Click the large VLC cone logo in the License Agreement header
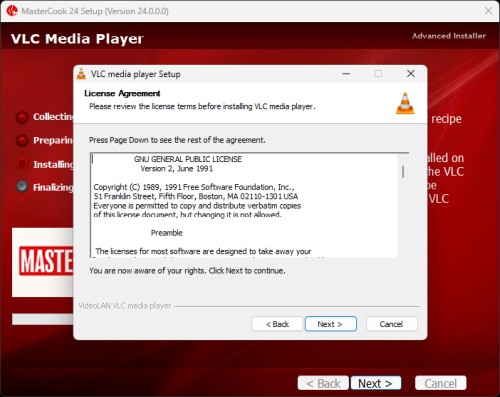 405,103
